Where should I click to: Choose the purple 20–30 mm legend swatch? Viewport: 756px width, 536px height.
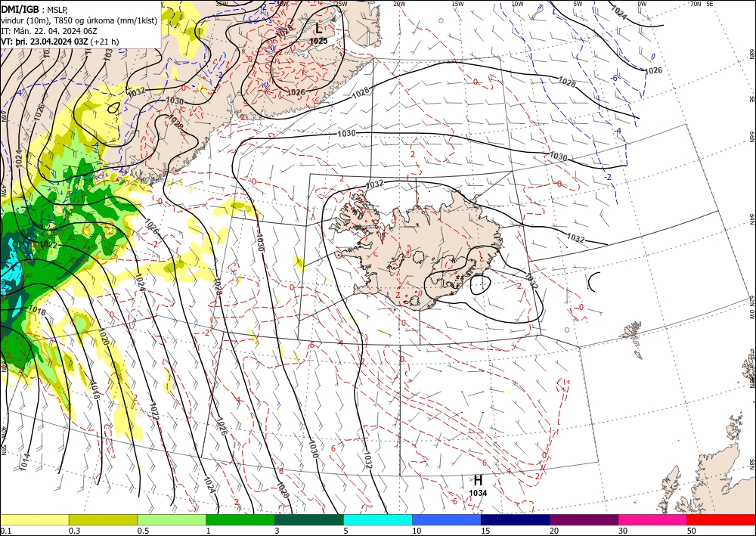tap(584, 519)
